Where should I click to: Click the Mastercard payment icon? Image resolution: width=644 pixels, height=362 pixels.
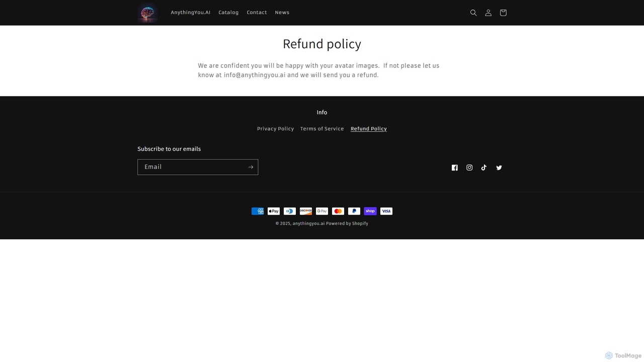pyautogui.click(x=338, y=211)
